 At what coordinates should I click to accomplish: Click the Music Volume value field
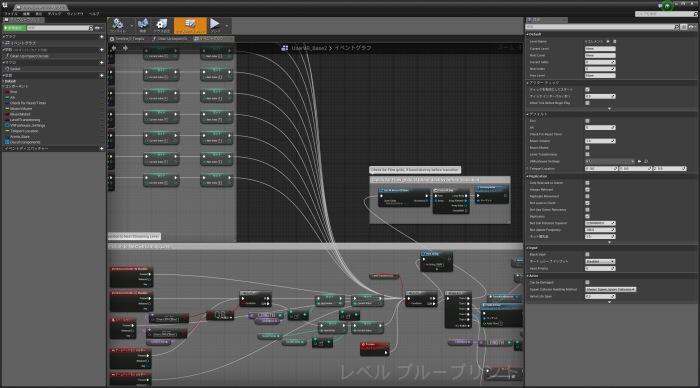[600, 141]
